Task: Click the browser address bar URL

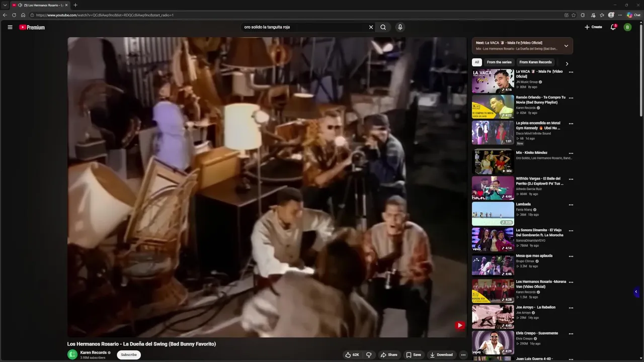Action: 105,15
